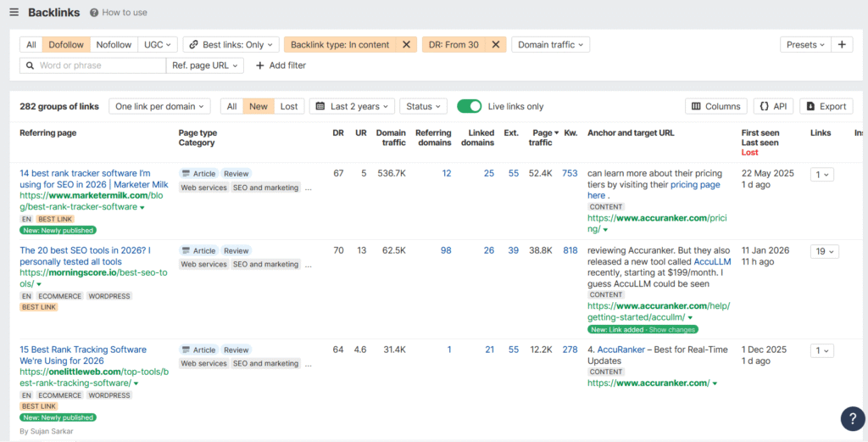Select the Lost links tab
Screen dimensions: 868x442
[289, 106]
